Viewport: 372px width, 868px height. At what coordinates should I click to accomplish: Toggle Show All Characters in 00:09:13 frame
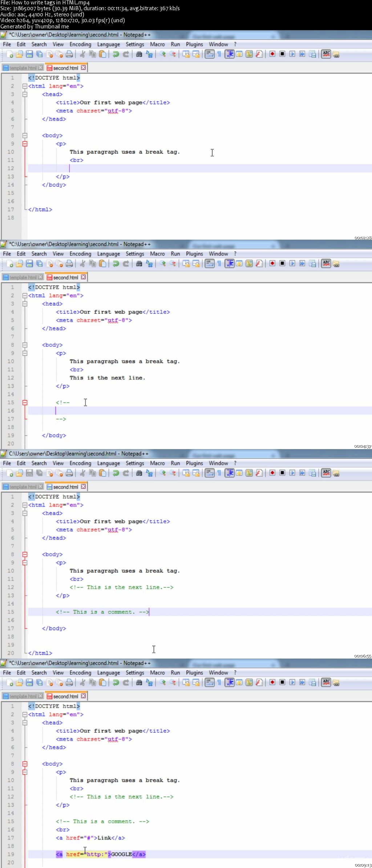click(x=219, y=683)
